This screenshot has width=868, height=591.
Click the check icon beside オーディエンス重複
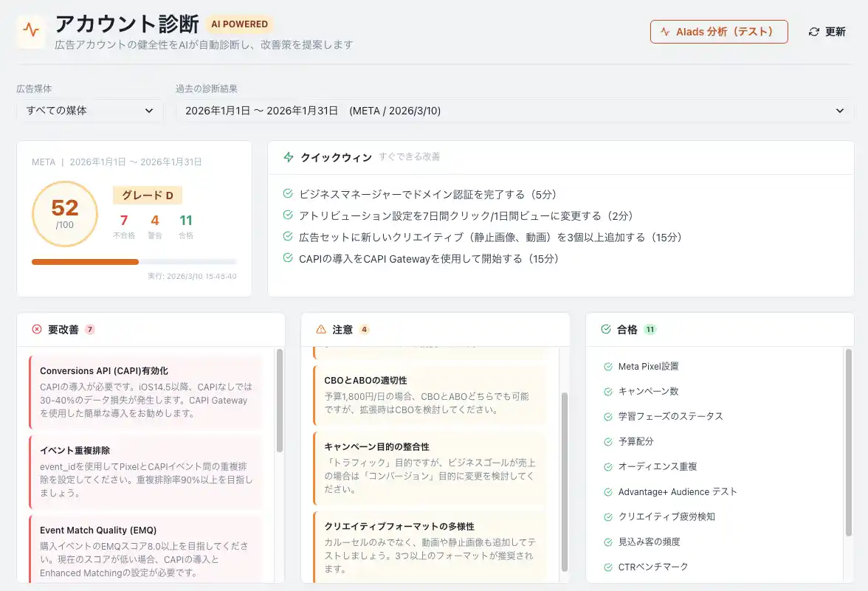click(x=608, y=467)
